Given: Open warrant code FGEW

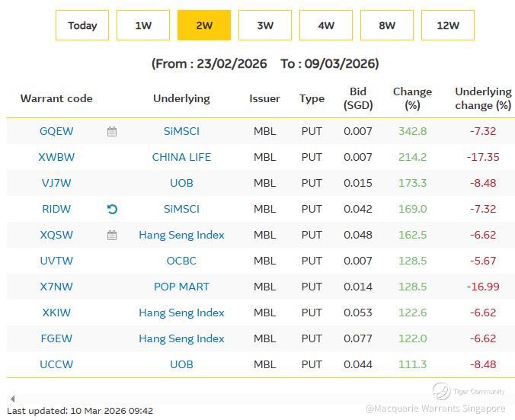Looking at the screenshot, I should pos(56,338).
